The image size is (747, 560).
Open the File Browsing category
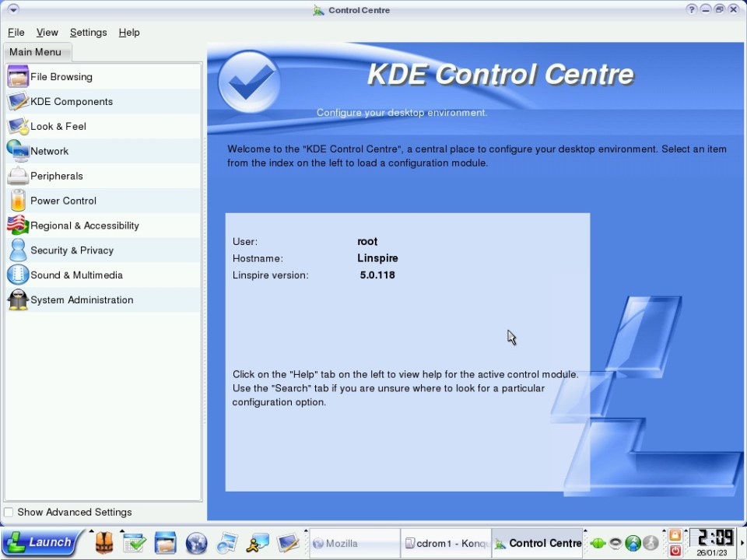[x=61, y=77]
